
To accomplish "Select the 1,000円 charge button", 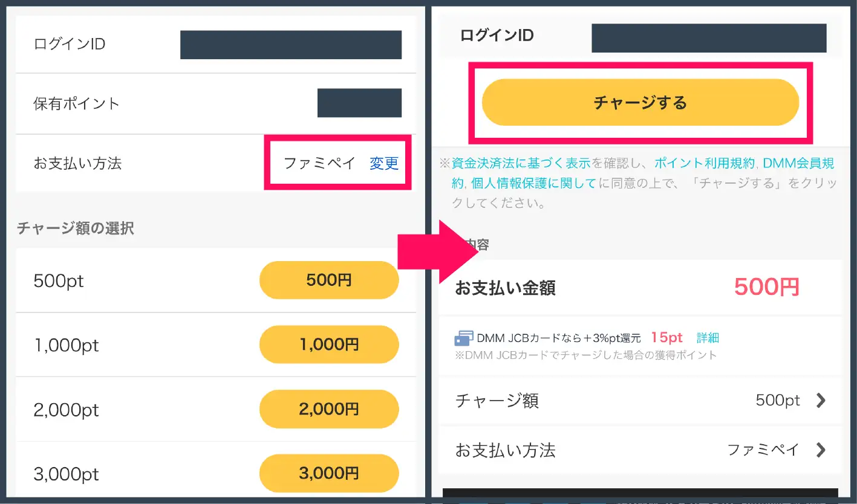I will point(328,344).
